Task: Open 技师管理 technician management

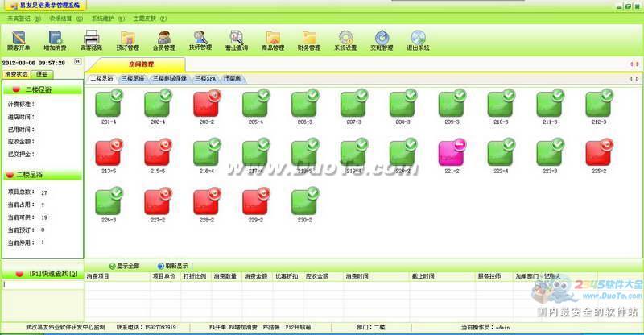Action: click(x=200, y=39)
